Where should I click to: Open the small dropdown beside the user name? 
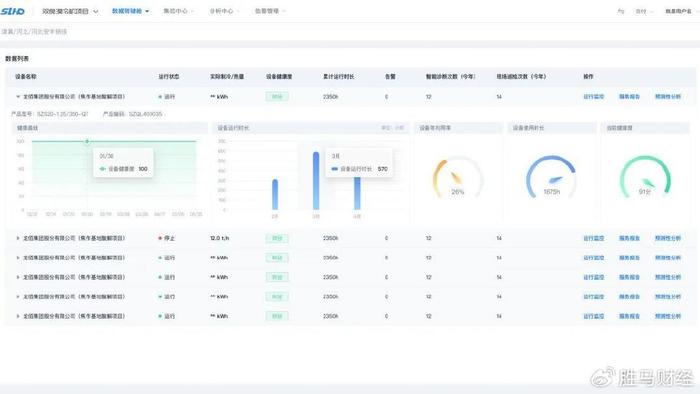644,11
